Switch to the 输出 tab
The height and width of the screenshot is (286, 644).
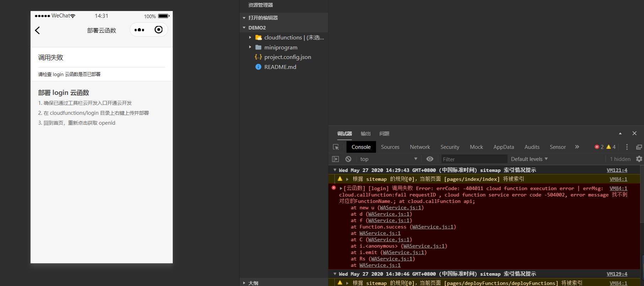coord(365,134)
